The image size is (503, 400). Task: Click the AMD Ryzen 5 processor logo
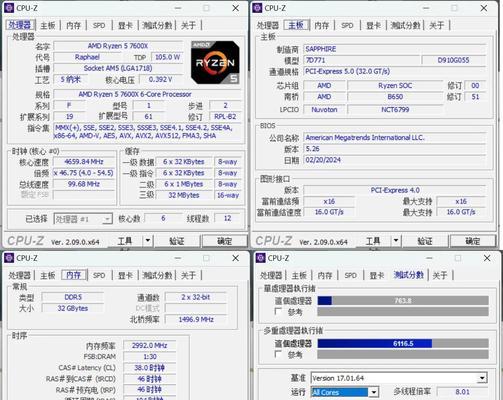click(x=215, y=62)
